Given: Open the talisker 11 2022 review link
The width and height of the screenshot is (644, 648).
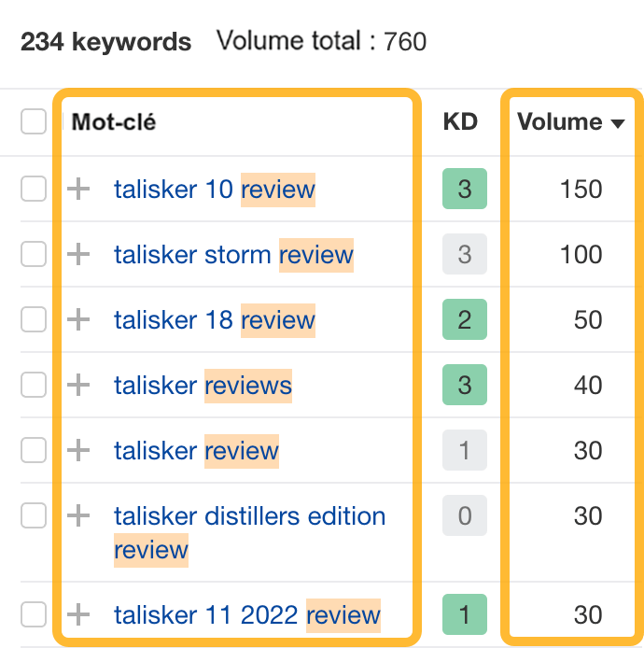Looking at the screenshot, I should (x=246, y=615).
